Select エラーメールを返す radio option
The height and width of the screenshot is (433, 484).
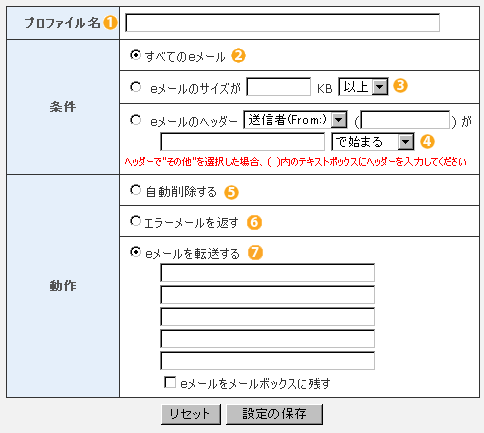click(x=135, y=221)
